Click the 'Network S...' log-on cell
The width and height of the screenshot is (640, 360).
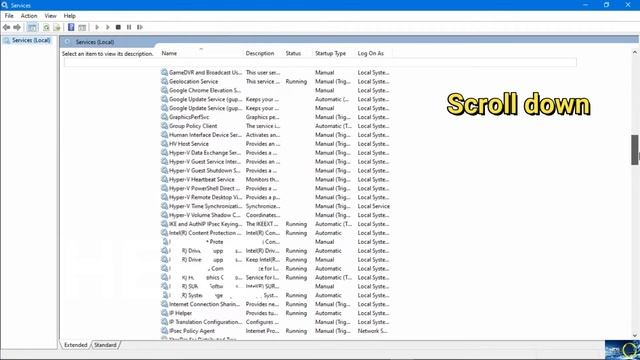tap(372, 331)
